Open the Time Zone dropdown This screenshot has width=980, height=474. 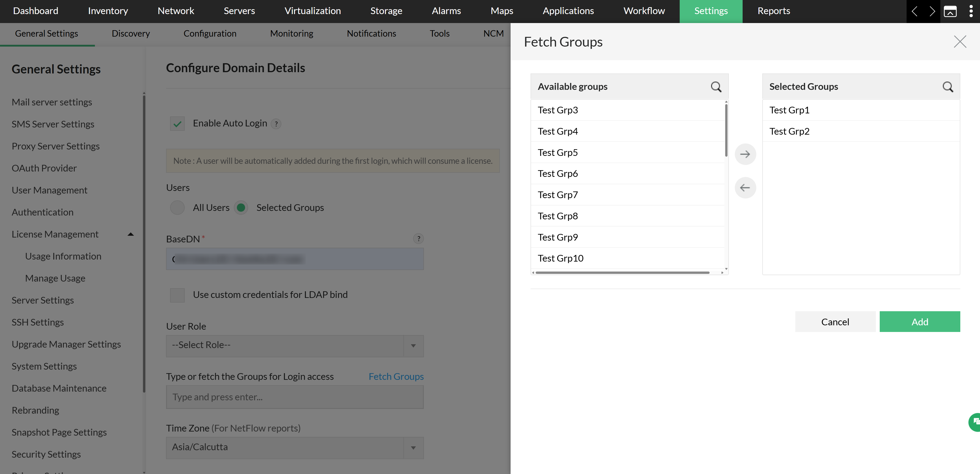click(295, 448)
